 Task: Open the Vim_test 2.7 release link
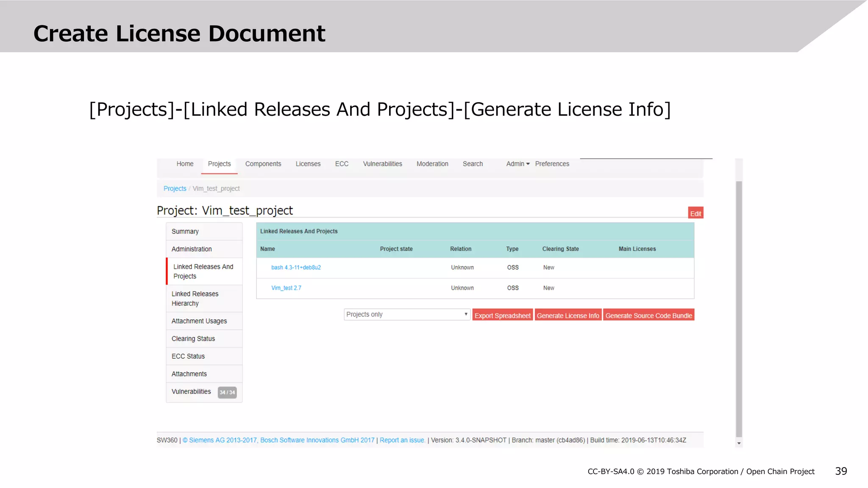(286, 288)
